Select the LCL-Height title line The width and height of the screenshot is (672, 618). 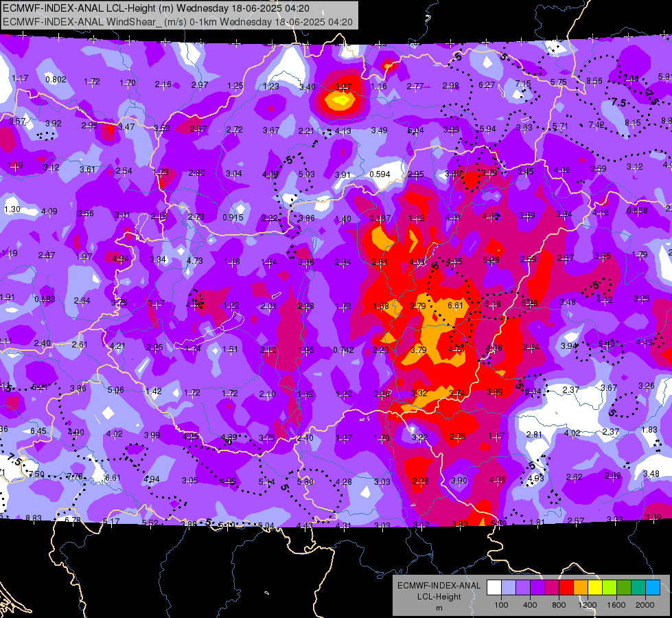tap(156, 8)
